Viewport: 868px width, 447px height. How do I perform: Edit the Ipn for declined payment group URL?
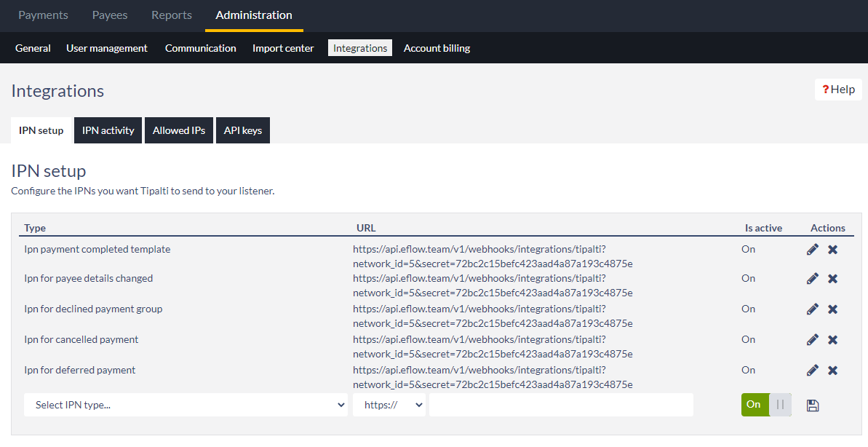click(812, 309)
